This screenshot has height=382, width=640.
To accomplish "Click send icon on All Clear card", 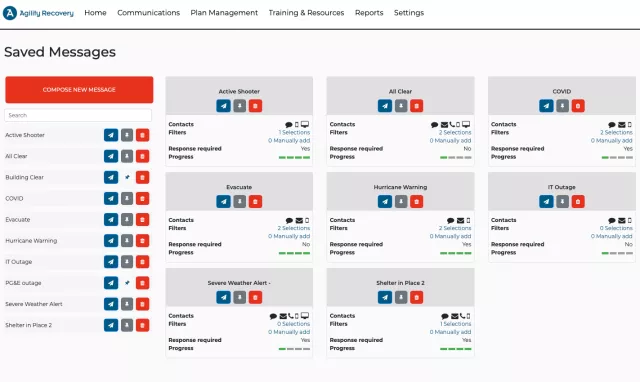I will point(384,106).
